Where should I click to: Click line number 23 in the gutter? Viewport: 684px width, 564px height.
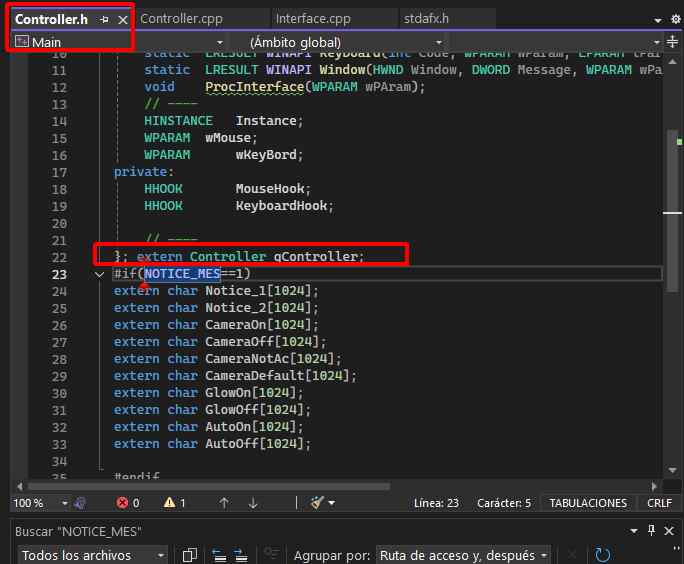pyautogui.click(x=59, y=274)
